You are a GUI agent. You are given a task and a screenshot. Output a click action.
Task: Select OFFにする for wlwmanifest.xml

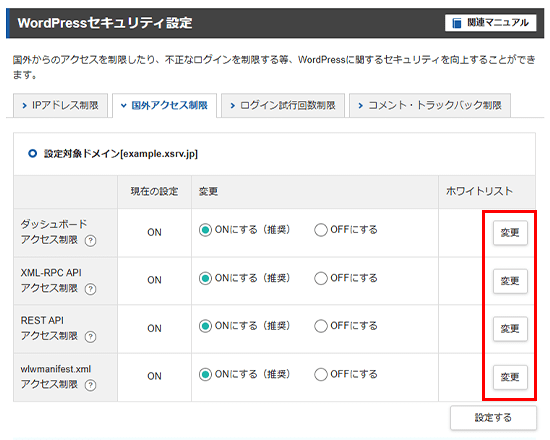click(321, 375)
